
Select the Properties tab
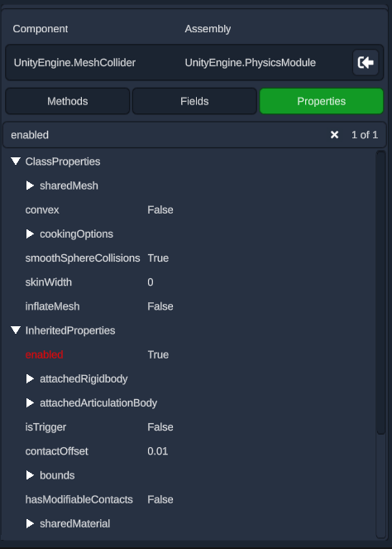[322, 101]
